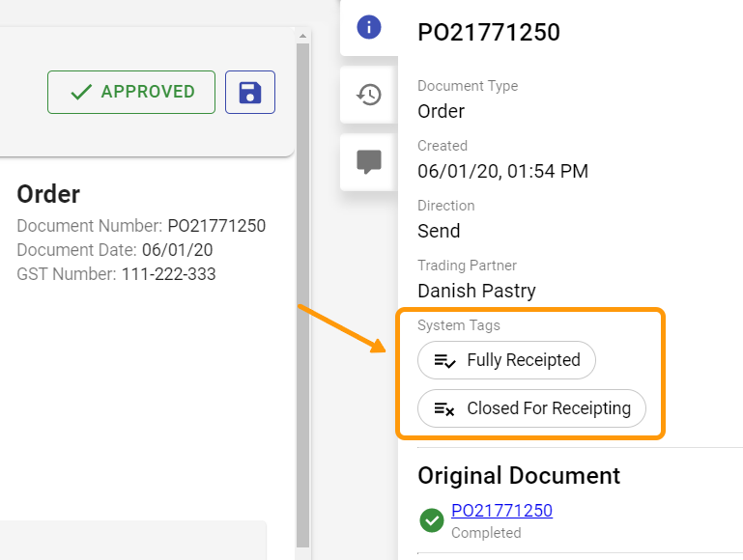The width and height of the screenshot is (743, 560).
Task: Click the PO21771250 panel title
Action: click(x=489, y=32)
